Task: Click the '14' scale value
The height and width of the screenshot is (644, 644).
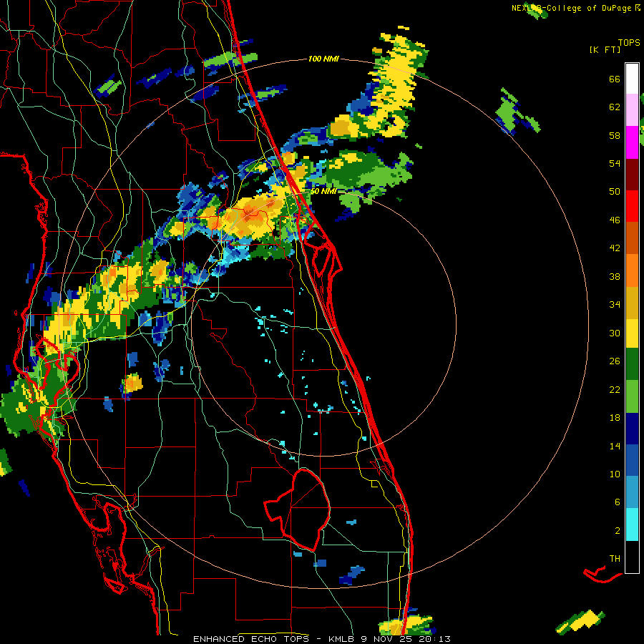Action: (615, 446)
